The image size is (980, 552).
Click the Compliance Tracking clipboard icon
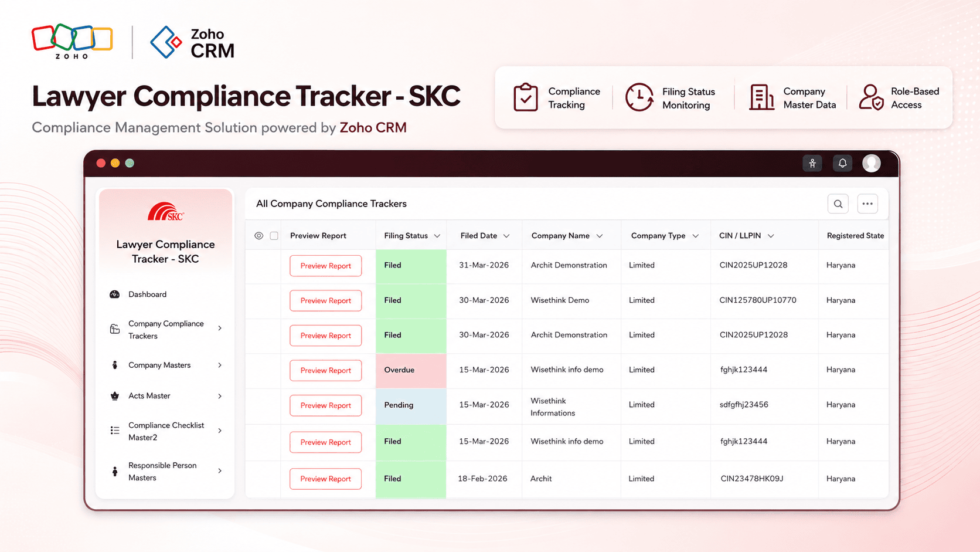(x=526, y=97)
